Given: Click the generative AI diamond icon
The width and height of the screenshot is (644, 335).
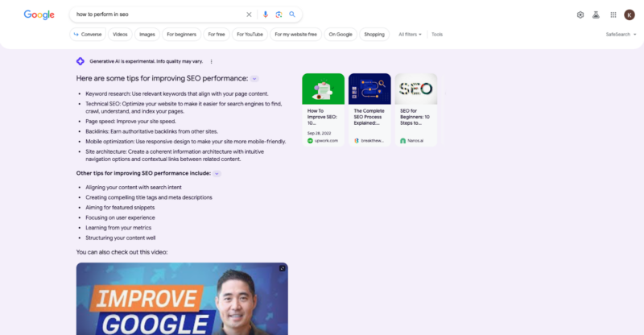Looking at the screenshot, I should (x=80, y=61).
